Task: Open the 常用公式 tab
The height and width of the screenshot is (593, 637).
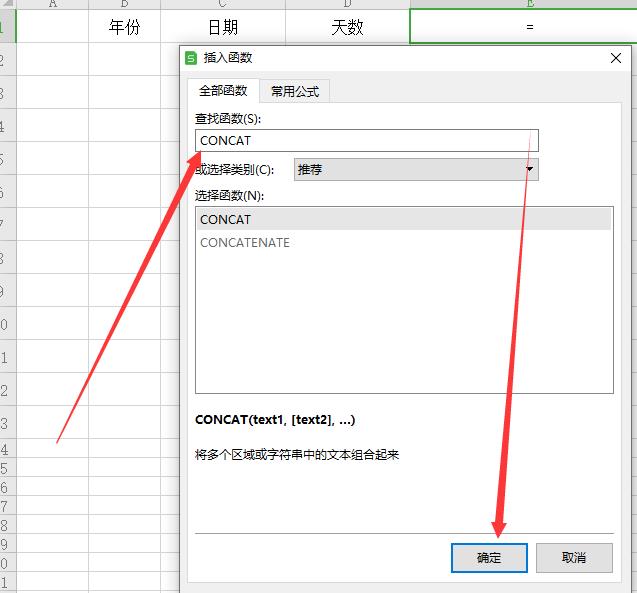Action: tap(295, 91)
